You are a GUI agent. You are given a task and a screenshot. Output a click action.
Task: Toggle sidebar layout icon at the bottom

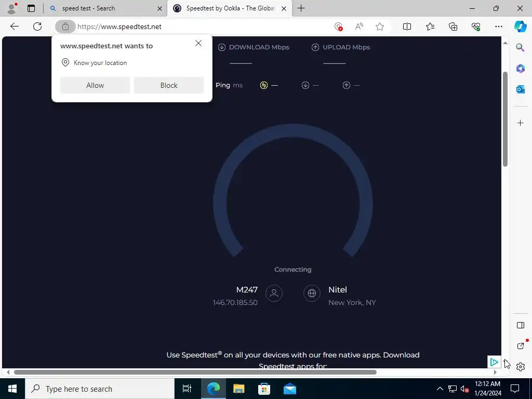click(x=520, y=325)
